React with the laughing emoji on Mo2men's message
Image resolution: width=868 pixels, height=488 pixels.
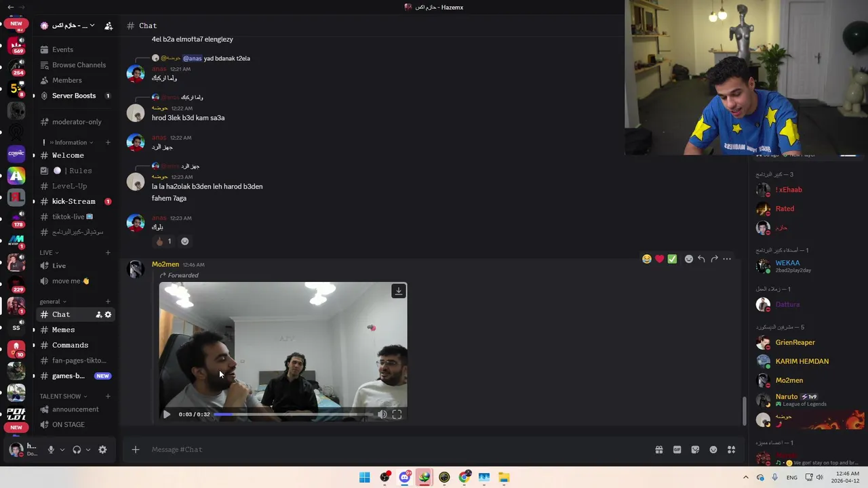point(647,259)
